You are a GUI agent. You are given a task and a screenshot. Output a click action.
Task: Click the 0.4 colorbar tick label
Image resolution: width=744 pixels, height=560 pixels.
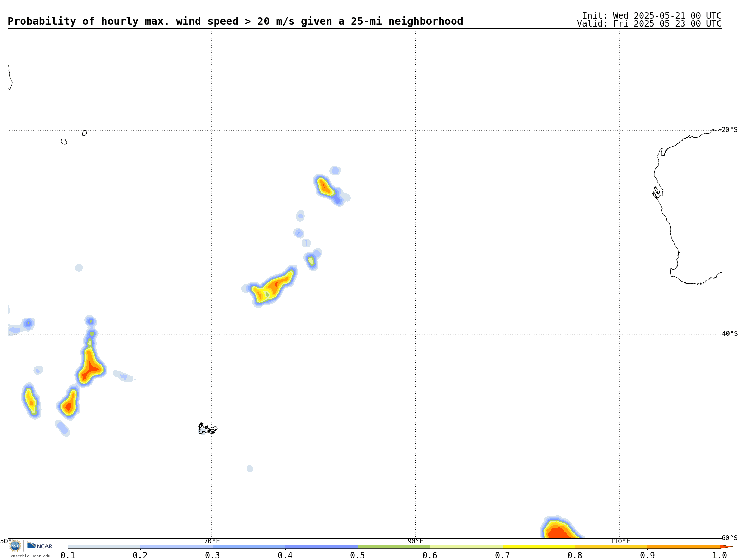[x=285, y=555]
